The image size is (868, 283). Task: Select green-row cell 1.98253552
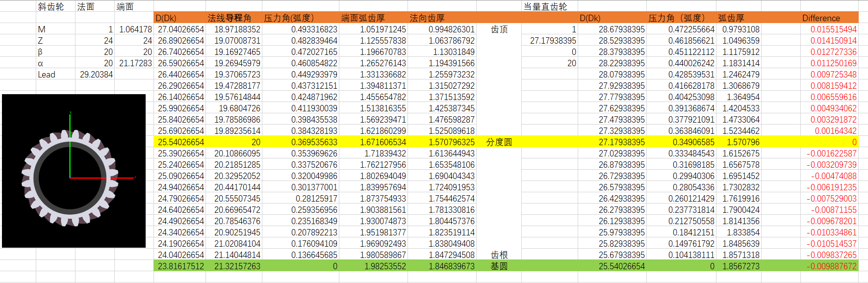point(385,266)
